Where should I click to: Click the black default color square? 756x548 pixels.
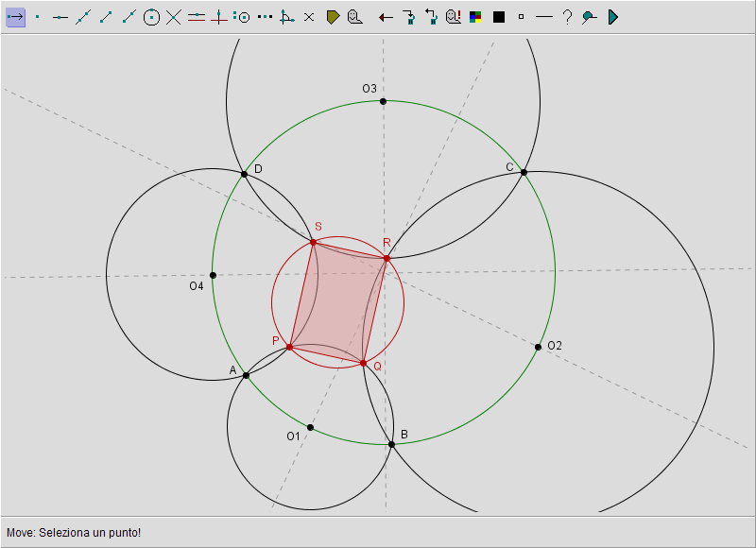pos(499,17)
